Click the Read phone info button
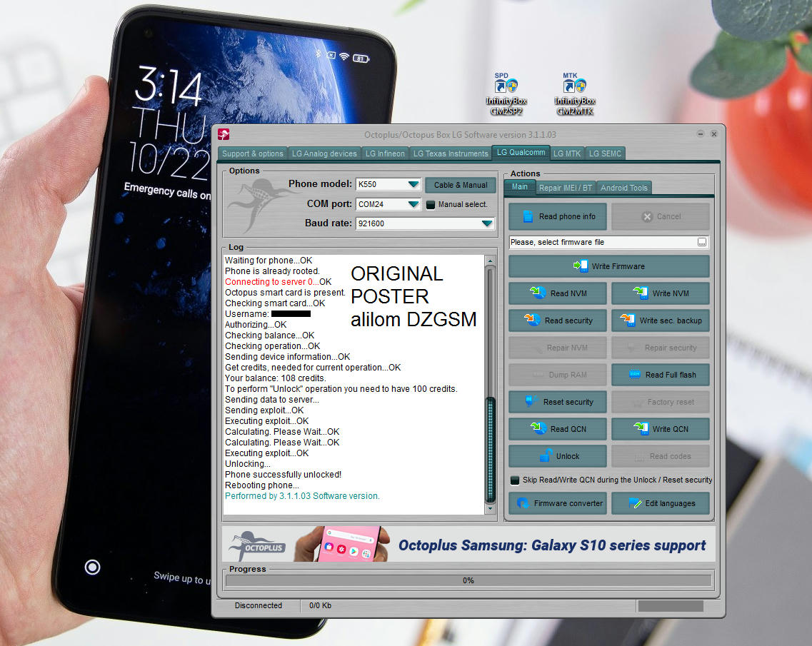Screen dimensions: 812x646 pos(558,216)
